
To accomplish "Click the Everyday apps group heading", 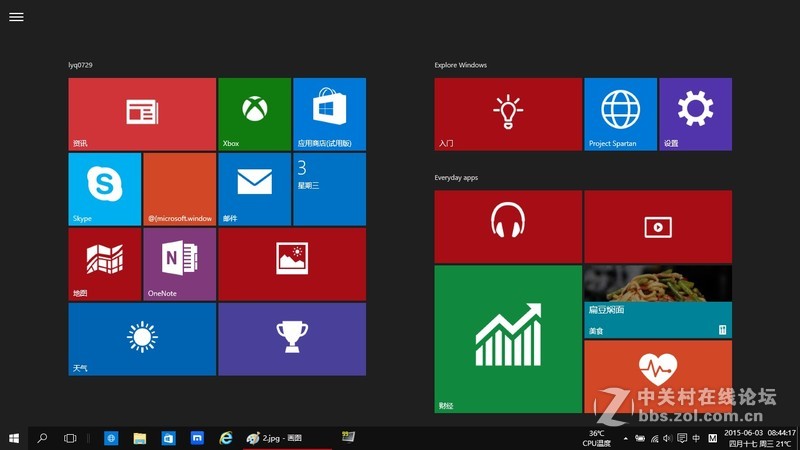I will tap(456, 178).
